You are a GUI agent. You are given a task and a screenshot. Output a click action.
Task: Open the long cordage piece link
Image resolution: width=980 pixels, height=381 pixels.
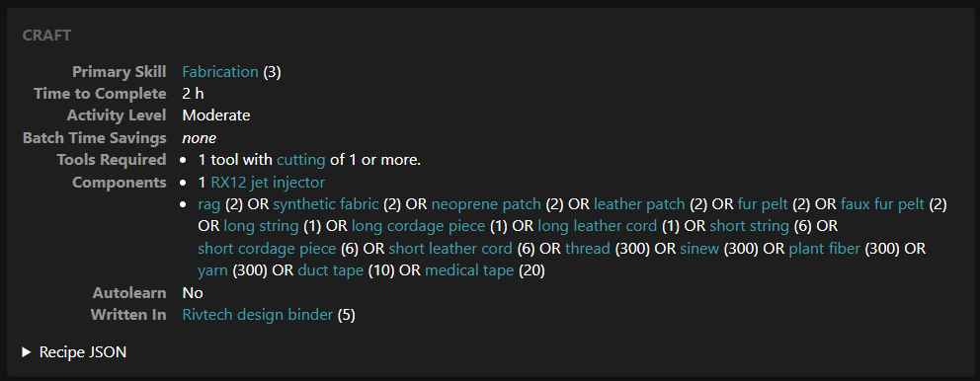pyautogui.click(x=418, y=226)
